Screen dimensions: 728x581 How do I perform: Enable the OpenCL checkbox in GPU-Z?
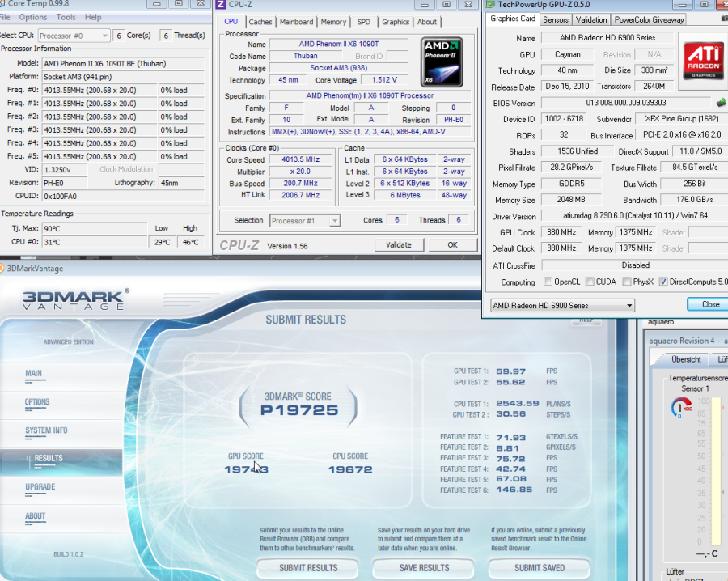(548, 282)
